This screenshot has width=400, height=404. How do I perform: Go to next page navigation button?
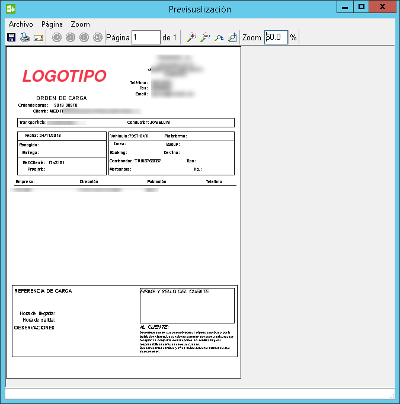84,37
